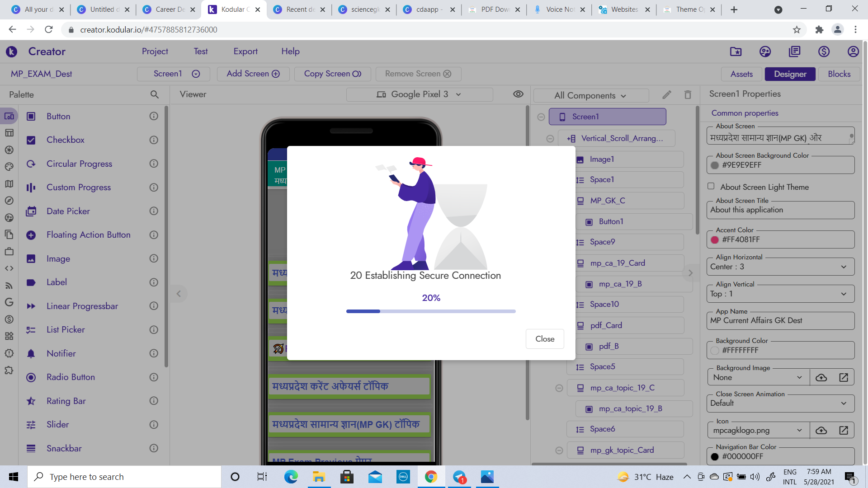Toggle the viewer visibility eye icon

(518, 94)
